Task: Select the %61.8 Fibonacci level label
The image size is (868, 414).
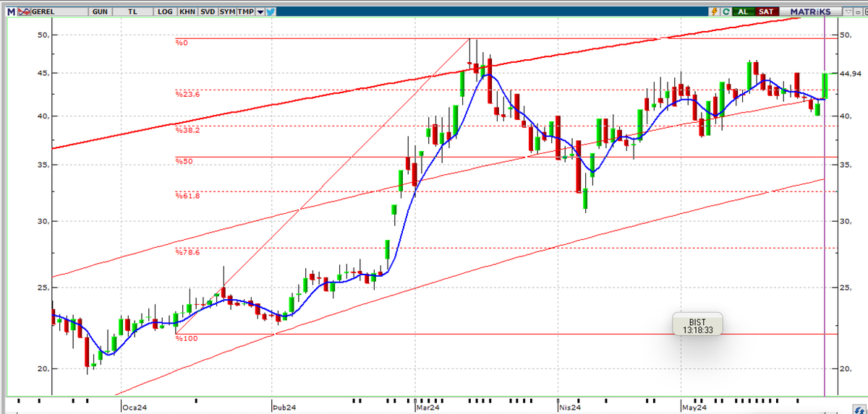Action: tap(187, 195)
